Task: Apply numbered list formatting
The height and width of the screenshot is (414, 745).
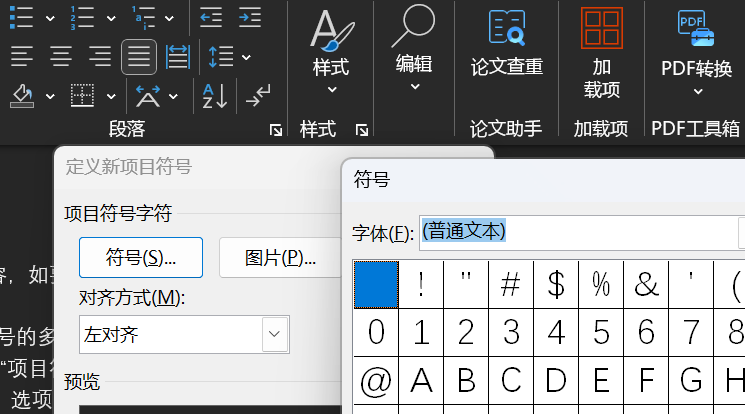Action: (82, 18)
